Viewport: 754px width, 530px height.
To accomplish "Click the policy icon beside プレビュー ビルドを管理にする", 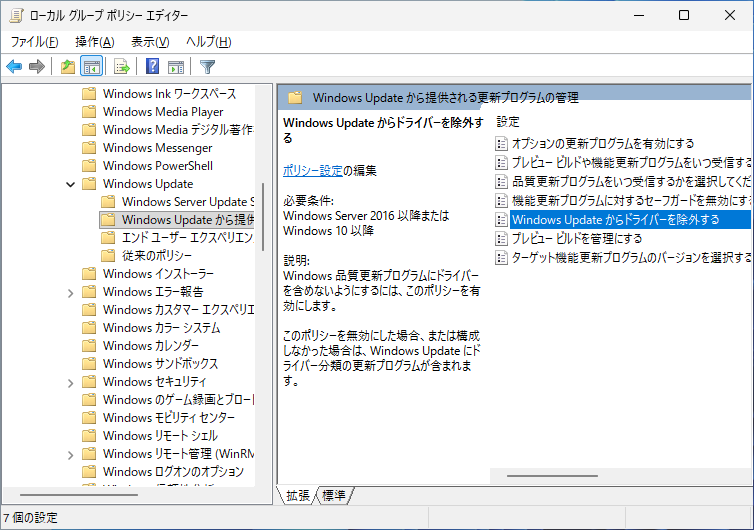I will pos(501,238).
